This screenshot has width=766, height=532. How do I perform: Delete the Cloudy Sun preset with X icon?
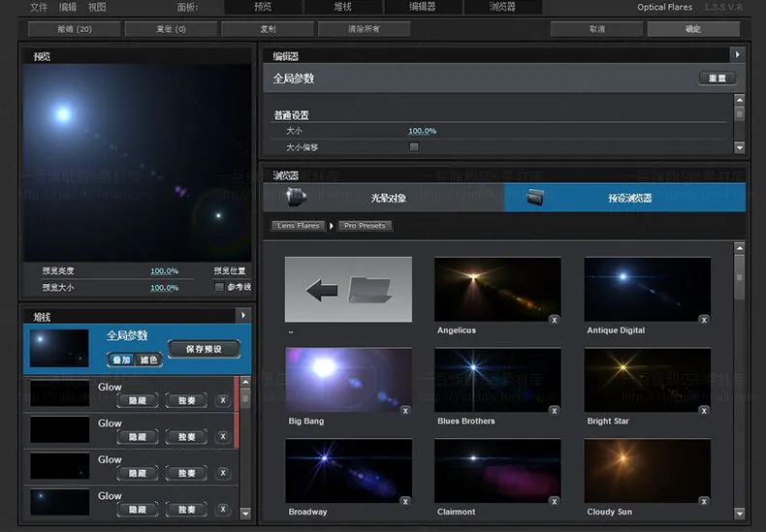pos(704,502)
